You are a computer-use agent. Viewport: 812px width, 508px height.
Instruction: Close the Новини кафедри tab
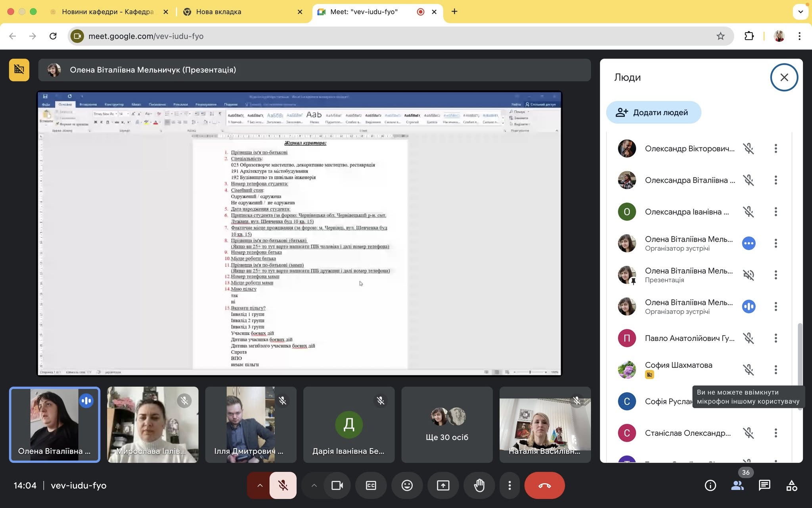point(166,12)
